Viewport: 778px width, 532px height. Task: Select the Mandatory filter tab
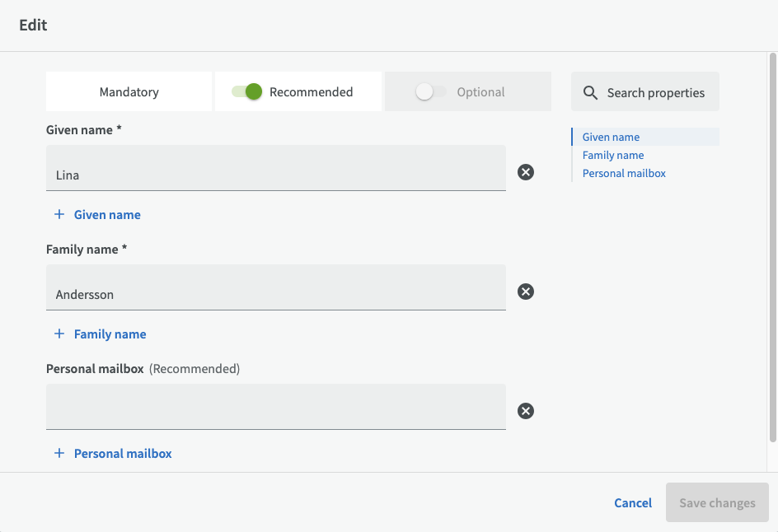click(x=129, y=92)
